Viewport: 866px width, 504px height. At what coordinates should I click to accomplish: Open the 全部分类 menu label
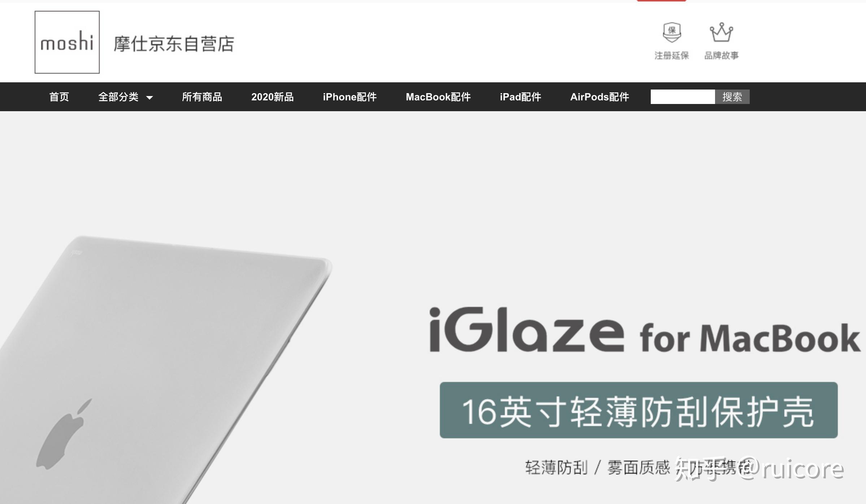(x=118, y=97)
